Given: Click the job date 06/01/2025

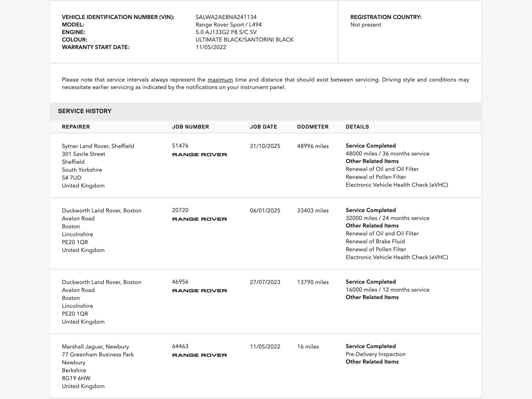Looking at the screenshot, I should click(x=265, y=211).
